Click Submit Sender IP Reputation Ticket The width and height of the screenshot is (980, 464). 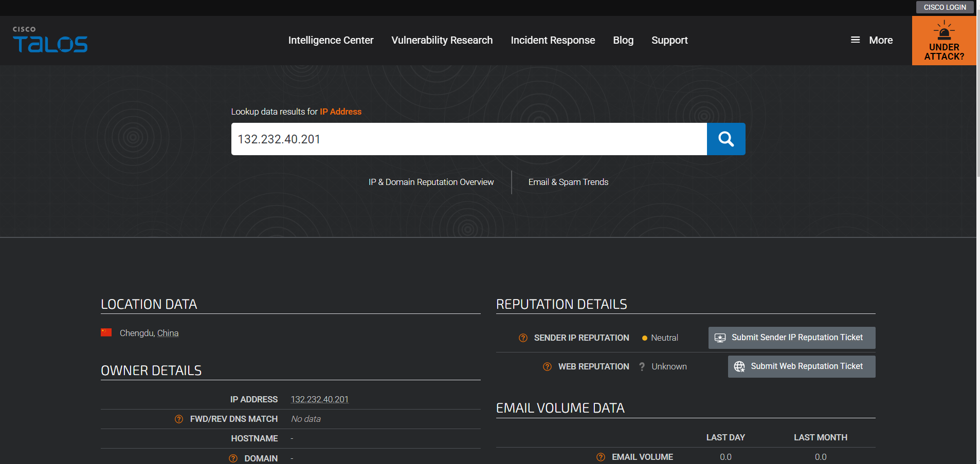click(792, 338)
